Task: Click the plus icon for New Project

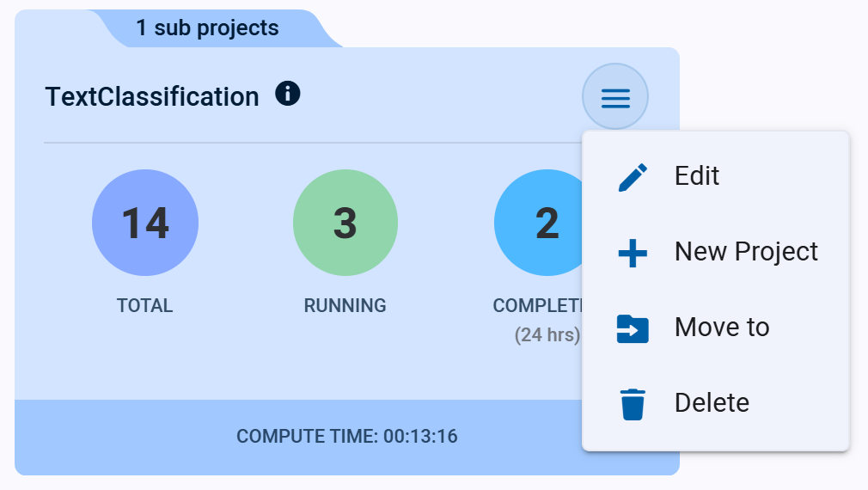Action: [633, 253]
